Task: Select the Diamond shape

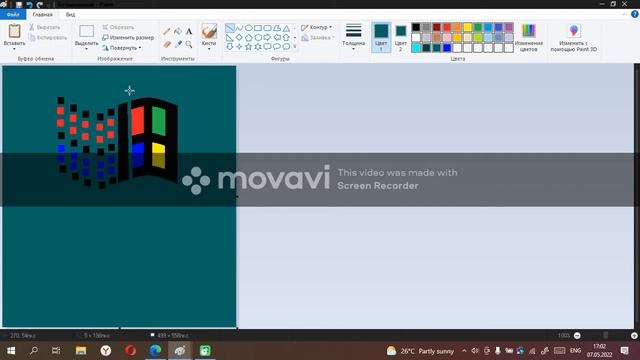Action: [x=239, y=38]
